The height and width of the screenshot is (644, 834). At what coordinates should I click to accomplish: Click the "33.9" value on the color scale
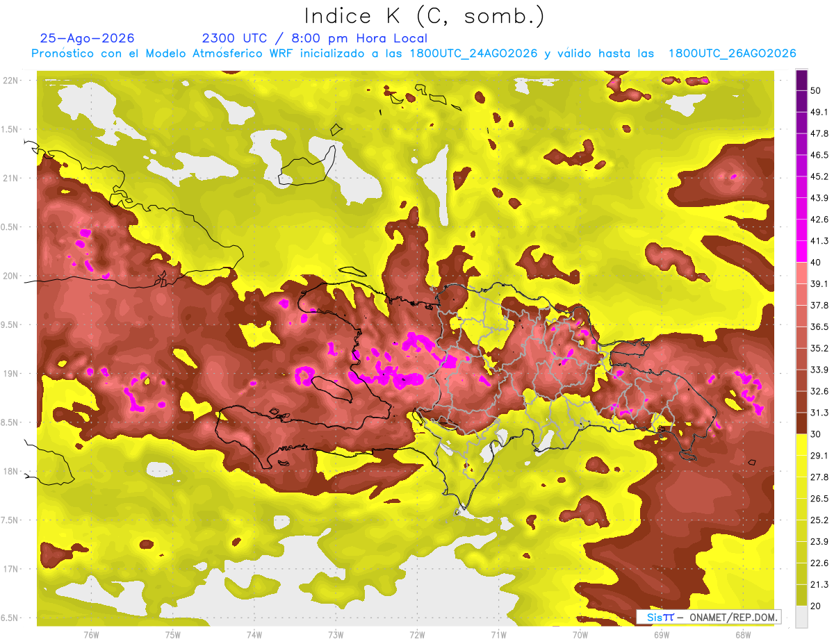coord(819,370)
